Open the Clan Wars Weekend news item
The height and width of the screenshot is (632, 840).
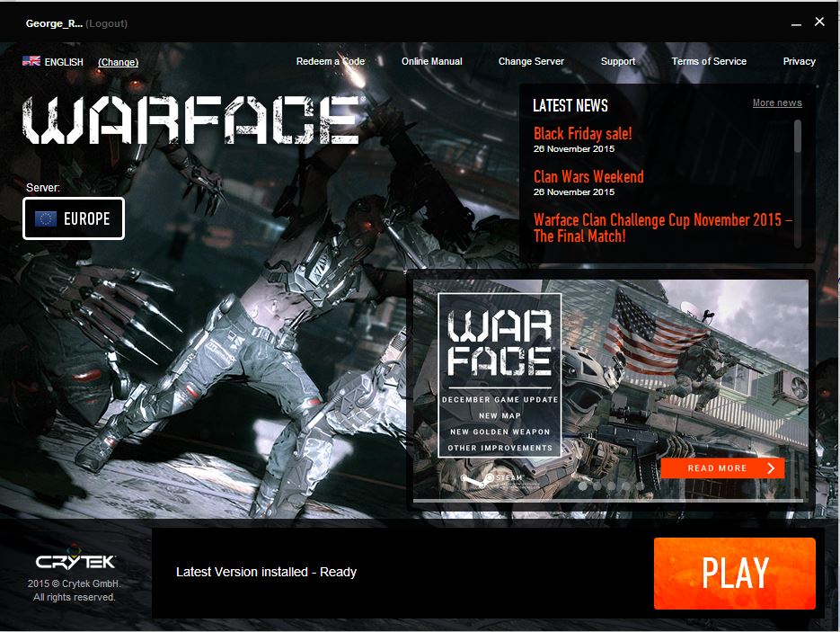pyautogui.click(x=588, y=176)
